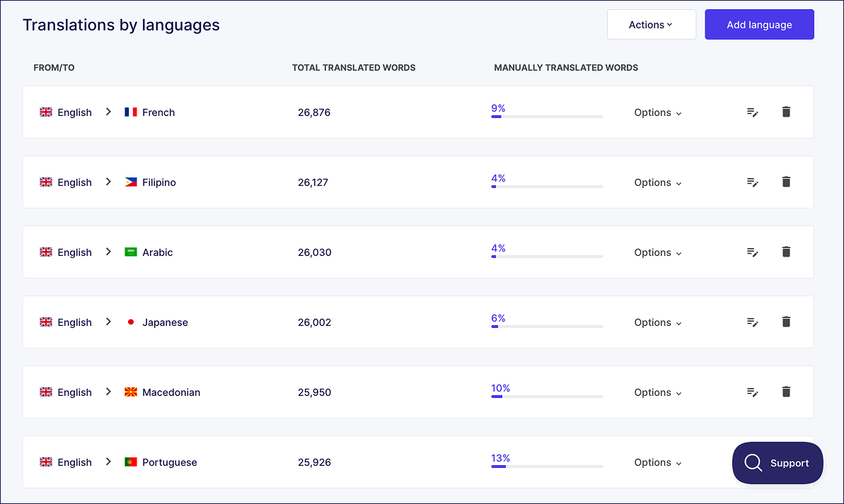Viewport: 844px width, 504px height.
Task: Click the Add language button
Action: (x=759, y=24)
